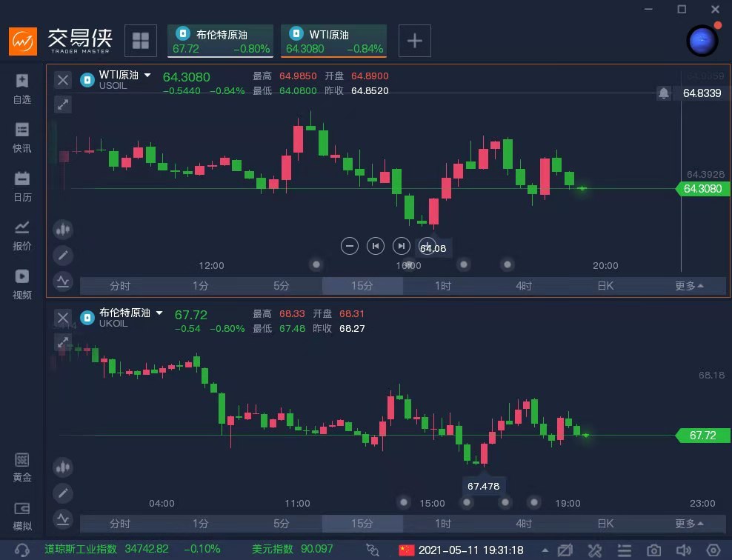Add a new chart tab with plus button
The width and height of the screenshot is (732, 560).
tap(415, 41)
